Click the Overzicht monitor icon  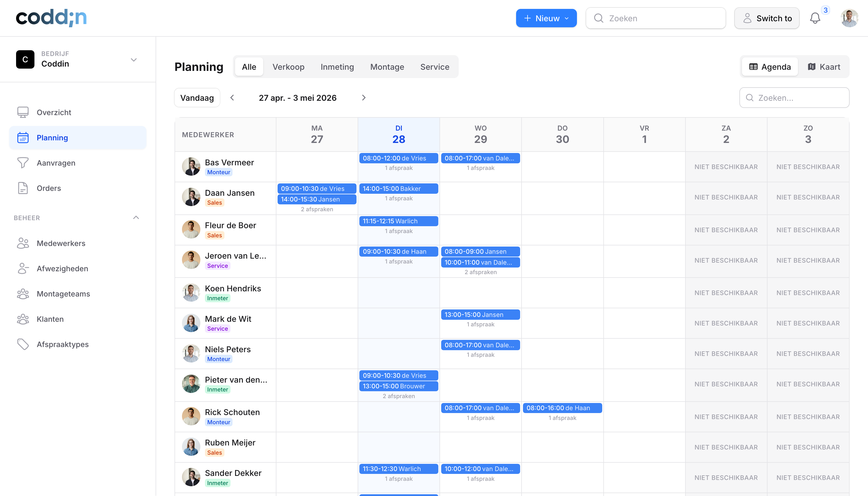click(x=23, y=113)
